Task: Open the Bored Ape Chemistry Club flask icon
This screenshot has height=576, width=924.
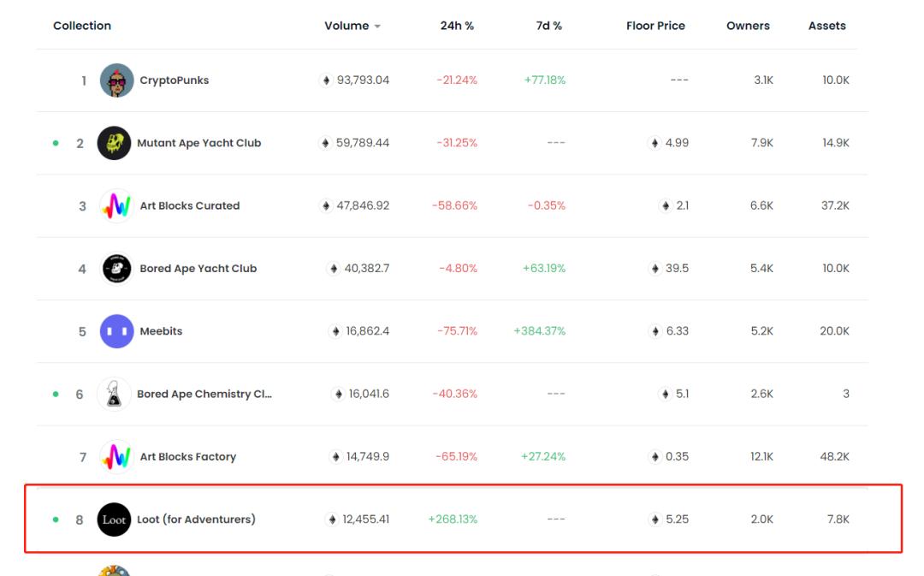Action: click(114, 394)
